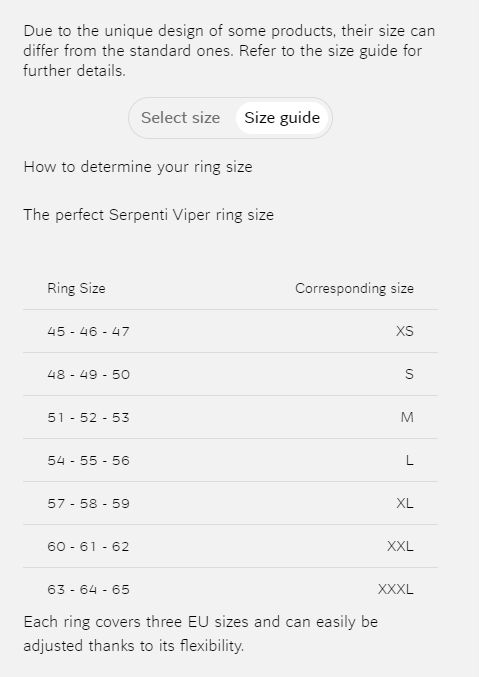This screenshot has width=479, height=677.
Task: Click the XXL corresponding size value
Action: coord(400,546)
